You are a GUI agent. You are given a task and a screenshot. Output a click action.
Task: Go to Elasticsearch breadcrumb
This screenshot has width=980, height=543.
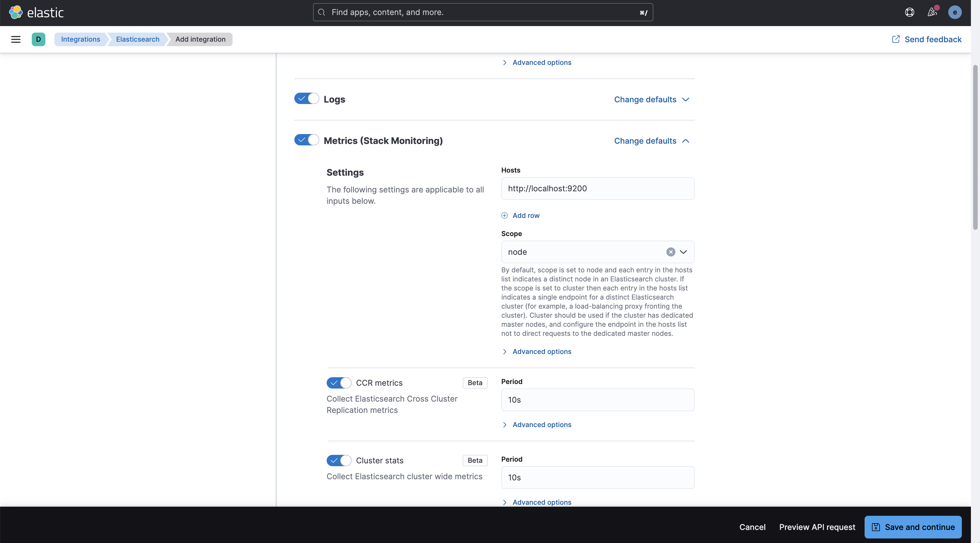pyautogui.click(x=137, y=39)
